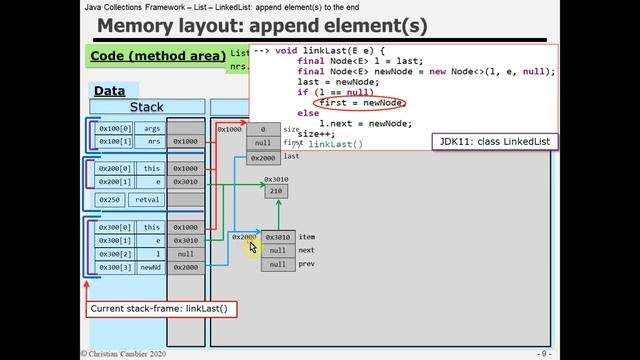Click code line 'final Node<E> l = last;'
This screenshot has height=360, width=640.
(360, 61)
